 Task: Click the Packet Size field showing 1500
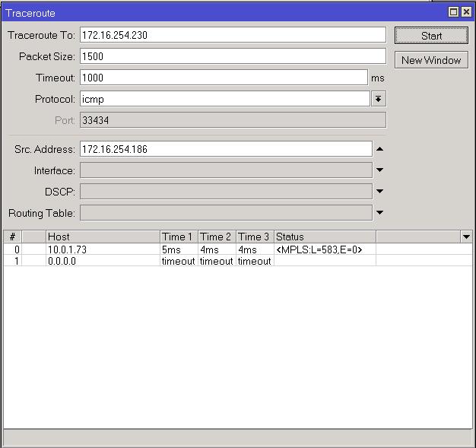coord(233,56)
